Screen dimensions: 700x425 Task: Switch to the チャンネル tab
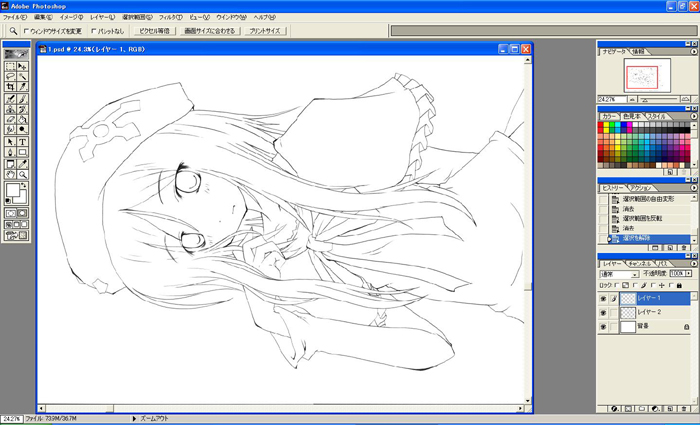tap(637, 262)
